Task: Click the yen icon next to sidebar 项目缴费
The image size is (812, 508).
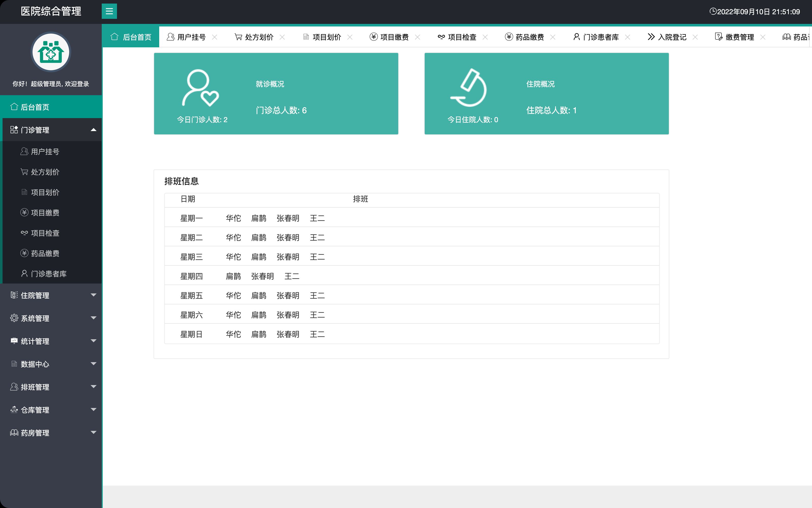Action: pyautogui.click(x=24, y=212)
